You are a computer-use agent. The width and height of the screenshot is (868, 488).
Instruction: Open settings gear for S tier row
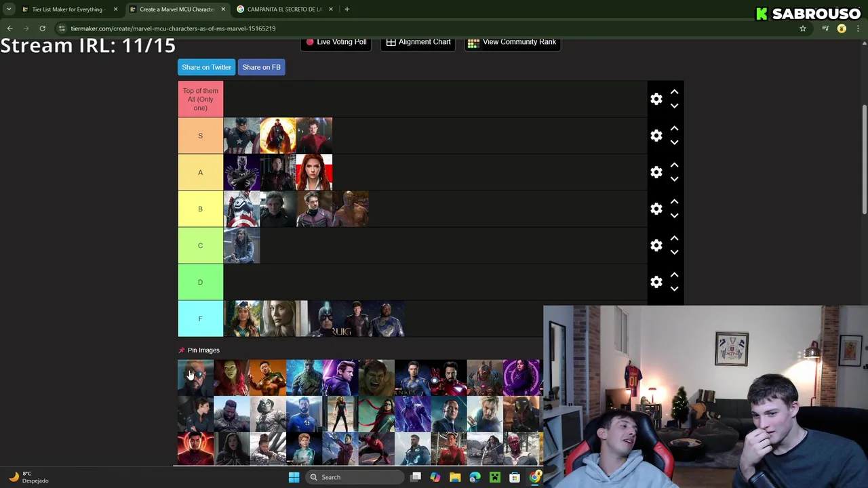click(656, 136)
